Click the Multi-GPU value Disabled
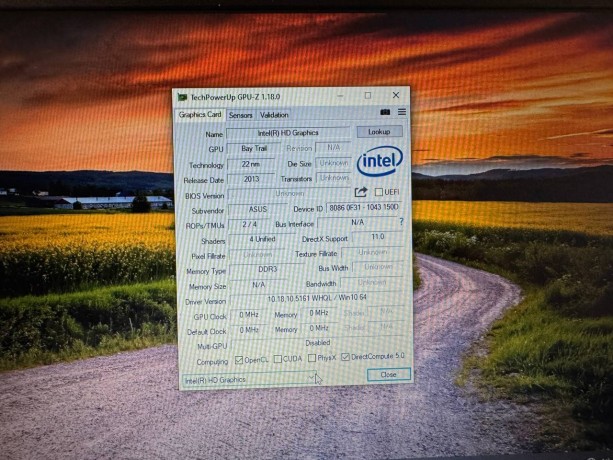The height and width of the screenshot is (460, 613). (317, 343)
